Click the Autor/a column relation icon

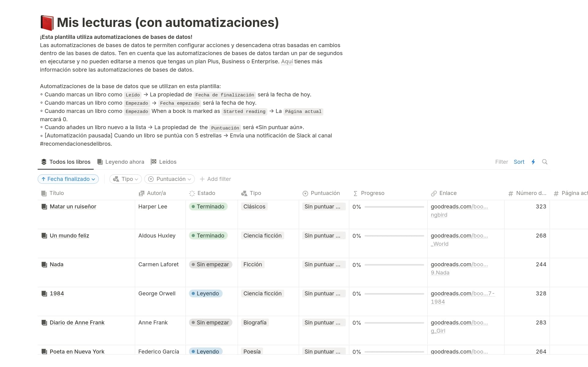(141, 193)
